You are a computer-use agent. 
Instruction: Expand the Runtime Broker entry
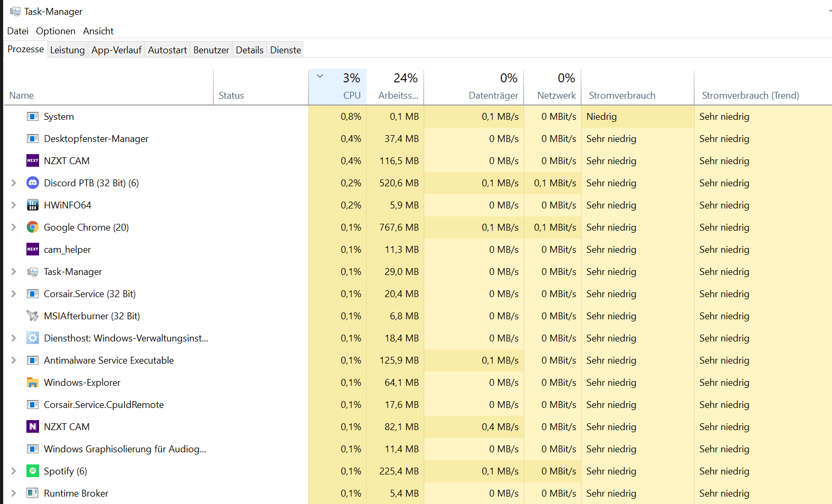[x=14, y=493]
